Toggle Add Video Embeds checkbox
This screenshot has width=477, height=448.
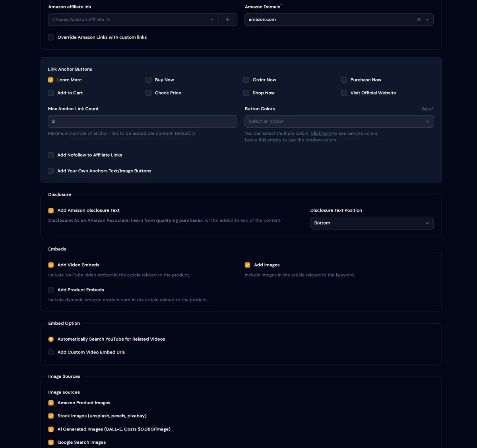point(51,265)
